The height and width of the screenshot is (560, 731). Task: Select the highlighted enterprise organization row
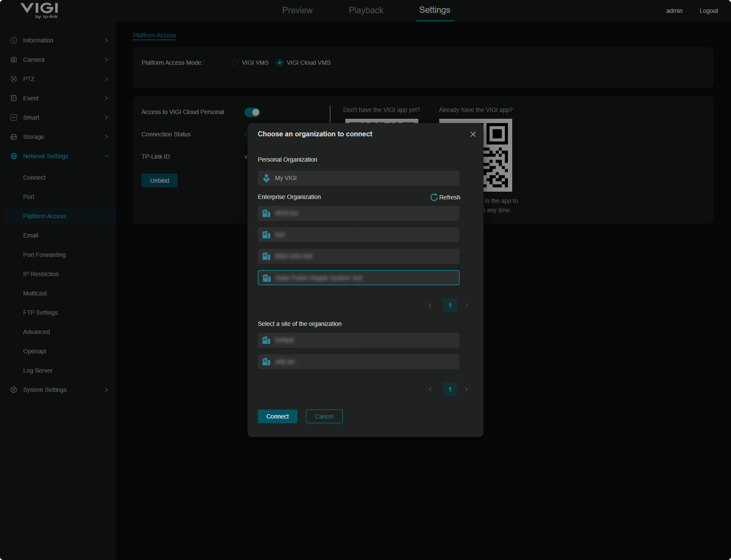coord(359,278)
